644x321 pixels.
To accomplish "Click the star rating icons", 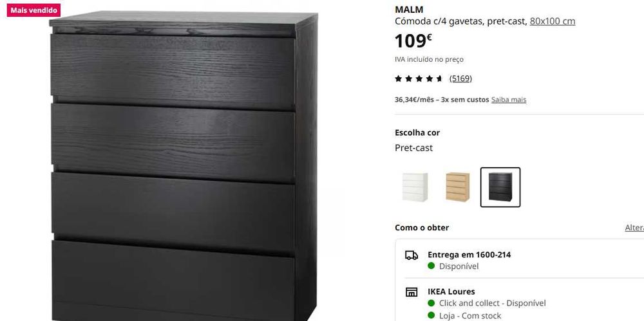I will [x=419, y=78].
